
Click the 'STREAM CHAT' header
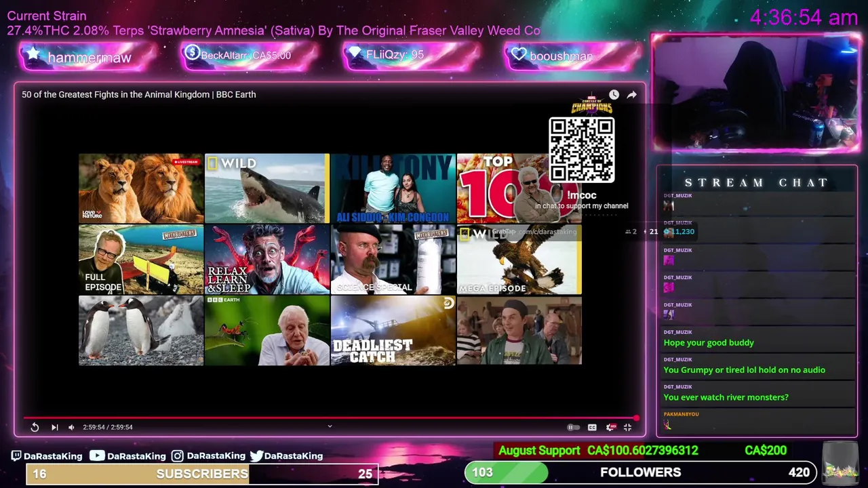tap(757, 182)
